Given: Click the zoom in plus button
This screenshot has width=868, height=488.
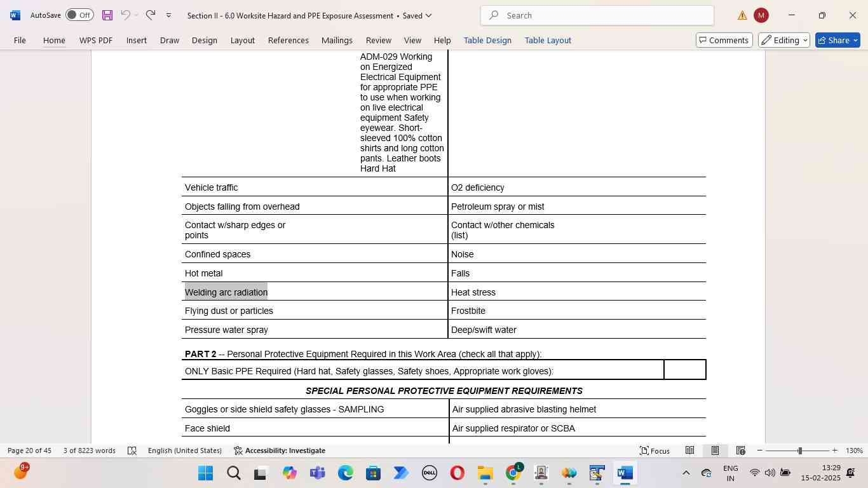Looking at the screenshot, I should coord(834,451).
